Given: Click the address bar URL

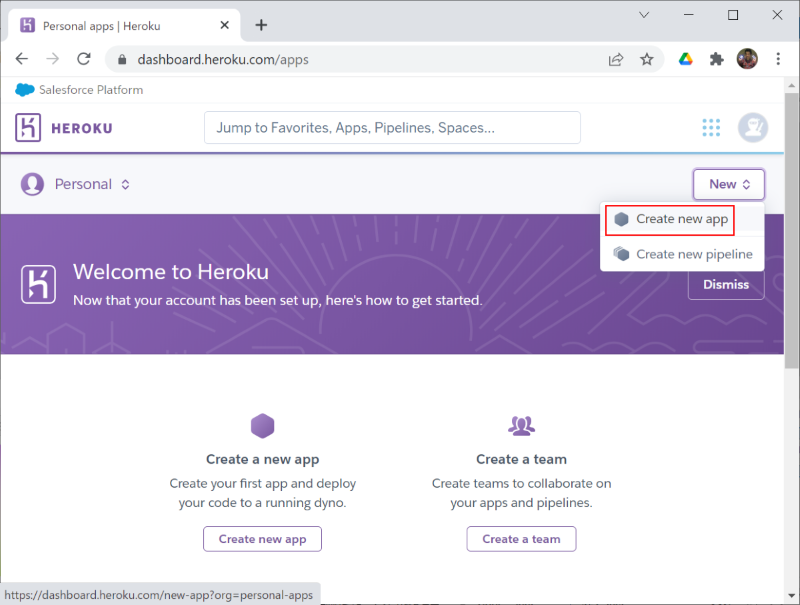Looking at the screenshot, I should [223, 60].
